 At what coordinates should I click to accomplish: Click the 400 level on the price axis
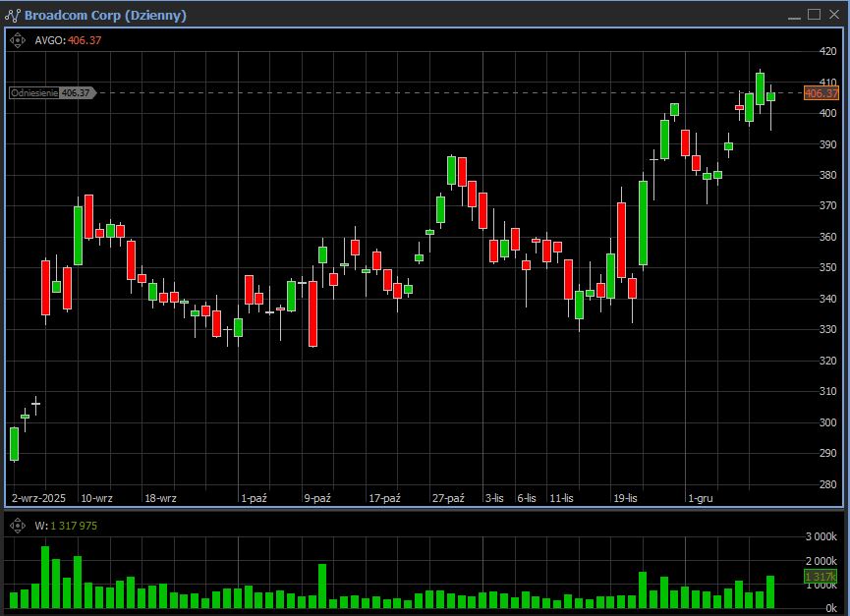point(827,113)
